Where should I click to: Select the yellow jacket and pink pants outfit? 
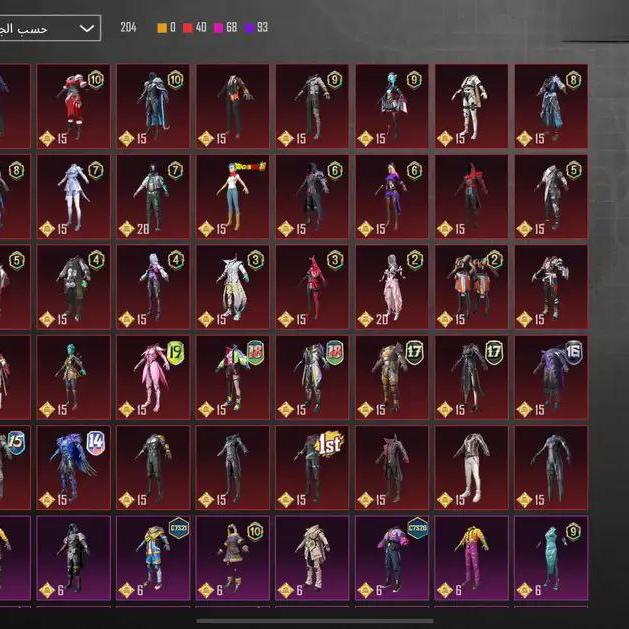[x=471, y=558]
